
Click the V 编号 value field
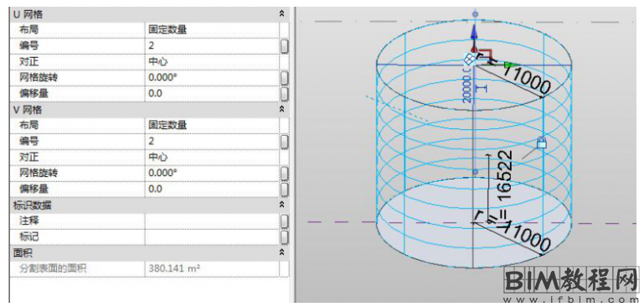tap(212, 141)
